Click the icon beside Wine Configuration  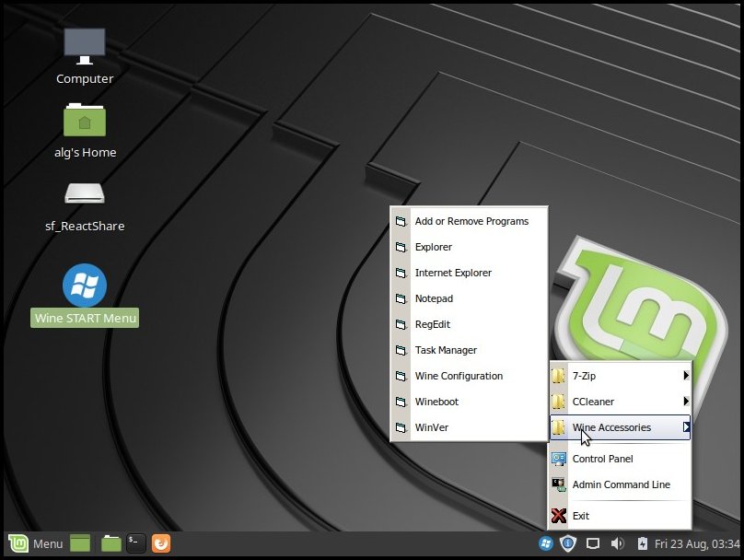click(401, 376)
